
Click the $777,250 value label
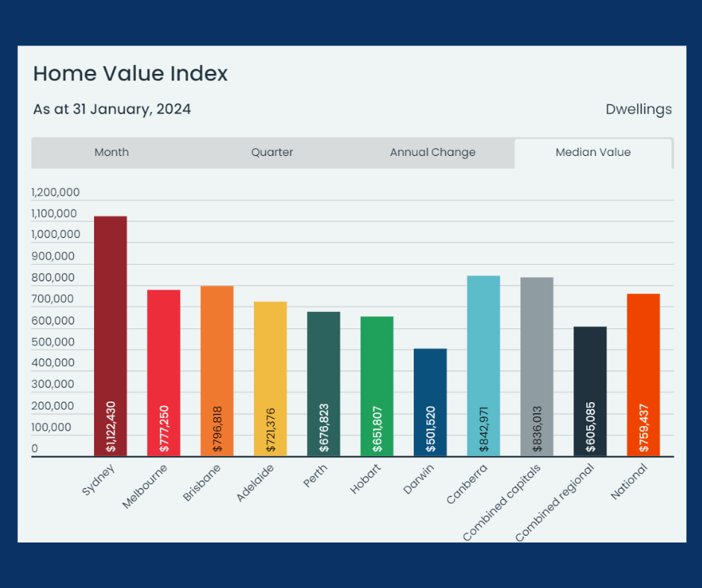tap(164, 429)
